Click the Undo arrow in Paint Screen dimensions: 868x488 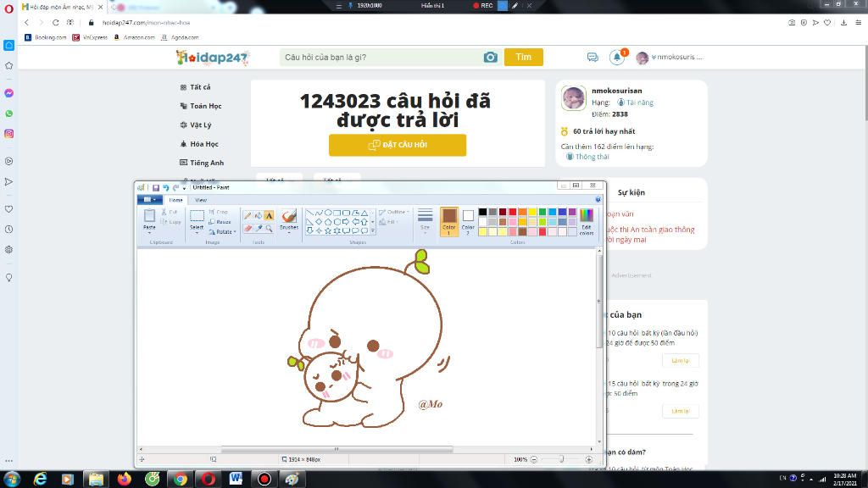pos(165,187)
